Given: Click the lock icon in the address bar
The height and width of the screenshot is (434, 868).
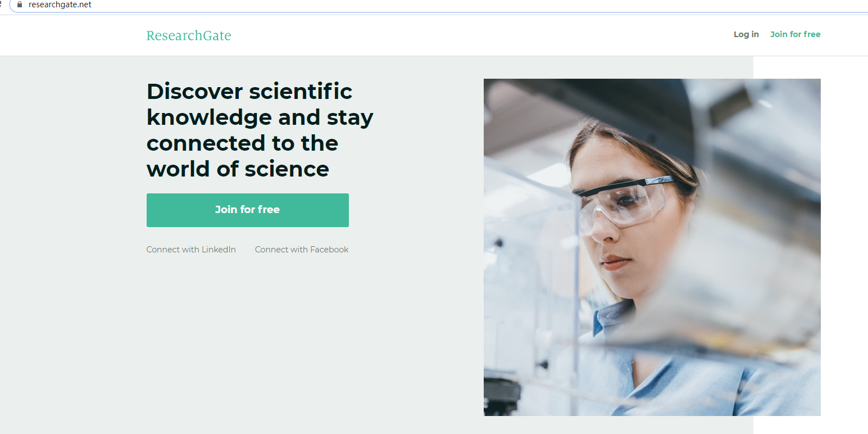Looking at the screenshot, I should pos(20,4).
